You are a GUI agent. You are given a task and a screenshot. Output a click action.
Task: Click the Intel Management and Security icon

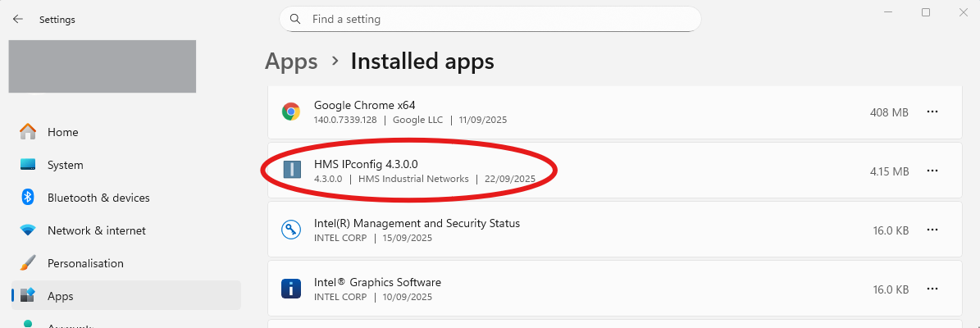pyautogui.click(x=290, y=230)
